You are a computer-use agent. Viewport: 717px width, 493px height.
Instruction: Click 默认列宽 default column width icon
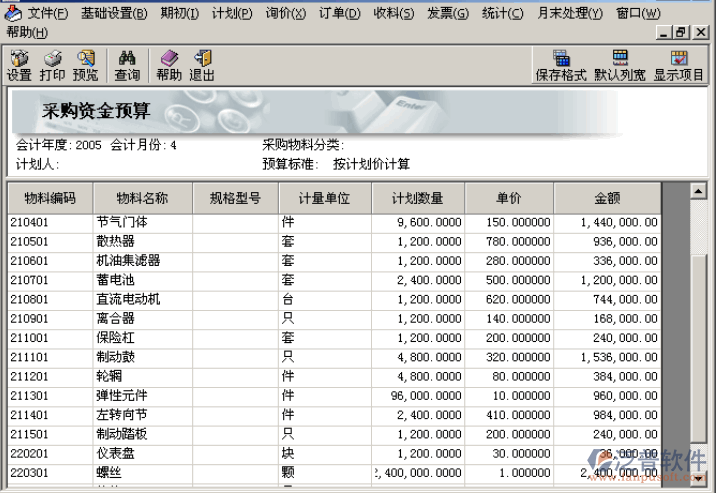coord(620,66)
